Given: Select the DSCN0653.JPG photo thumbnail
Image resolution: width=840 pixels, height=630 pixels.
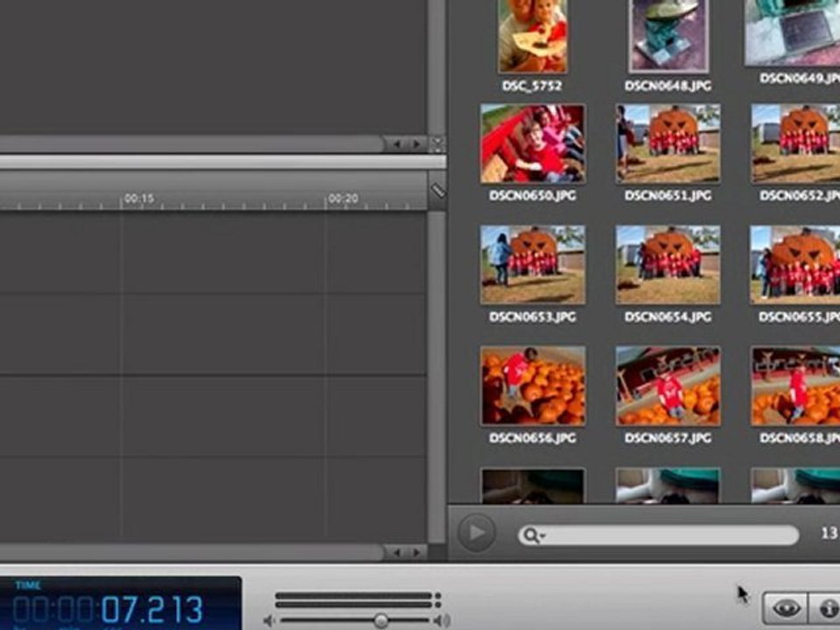Looking at the screenshot, I should click(x=533, y=264).
